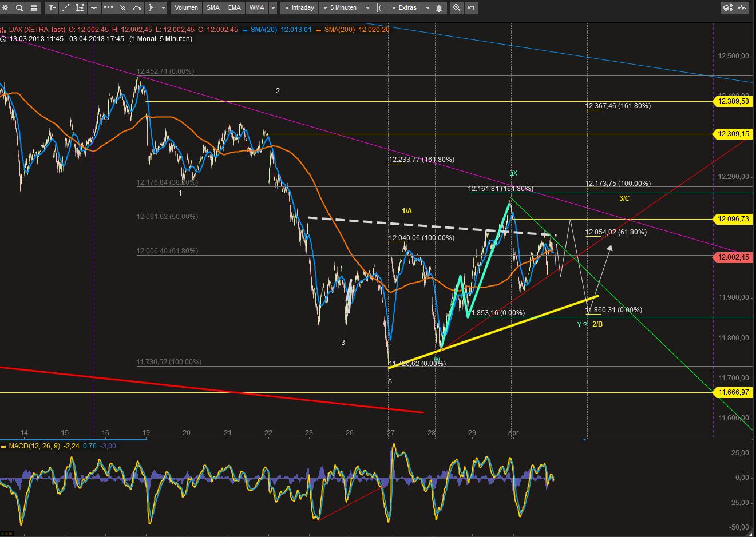The image size is (756, 537).
Task: Click the red 12.002,45 current price marker
Action: [732, 258]
